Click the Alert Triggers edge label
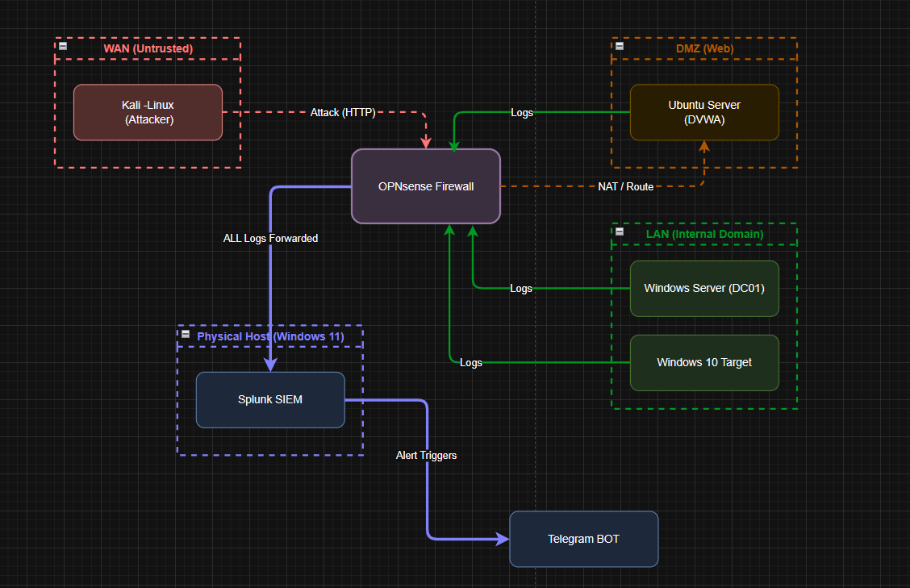The image size is (910, 588). pyautogui.click(x=426, y=456)
